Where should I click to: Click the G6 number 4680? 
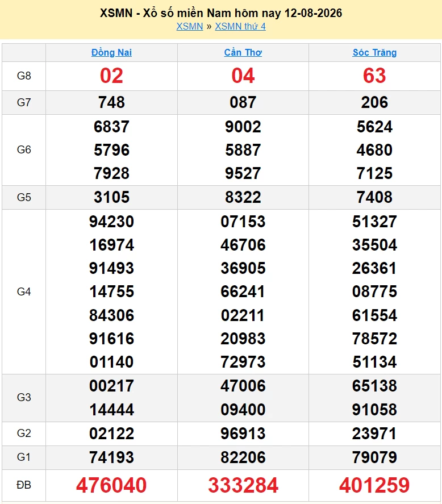[x=374, y=150]
